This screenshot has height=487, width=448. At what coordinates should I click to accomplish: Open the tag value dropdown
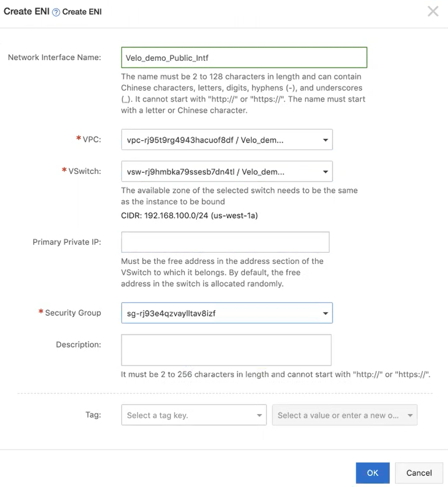point(344,415)
